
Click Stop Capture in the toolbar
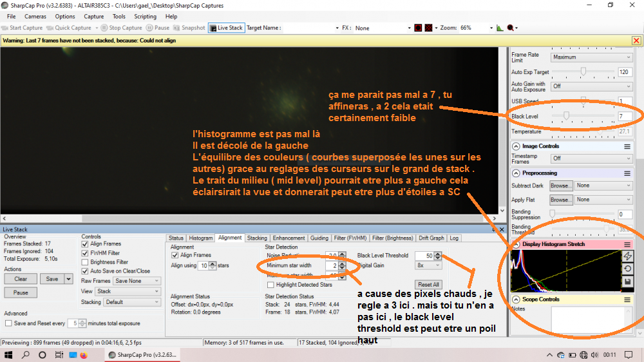[x=122, y=28]
